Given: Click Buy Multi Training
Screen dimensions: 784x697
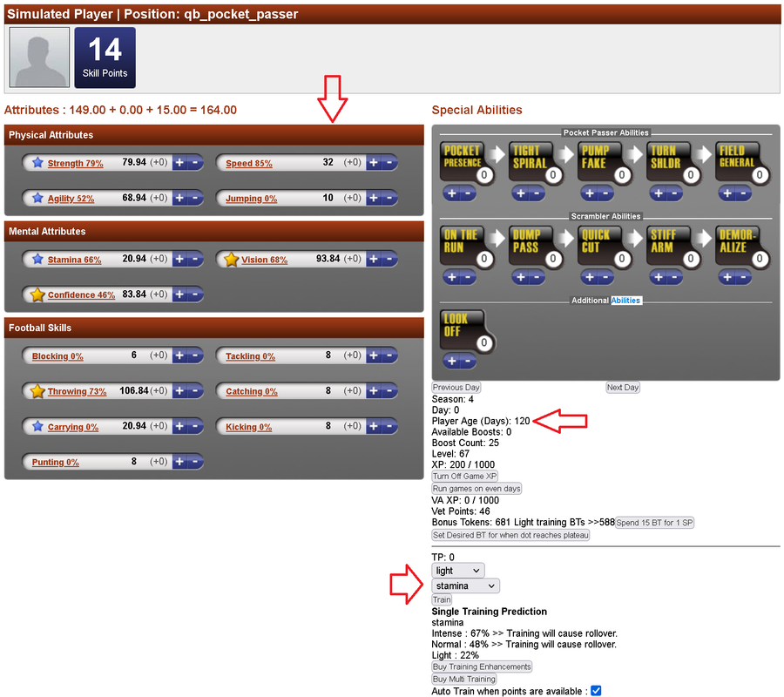Looking at the screenshot, I should coord(464,679).
